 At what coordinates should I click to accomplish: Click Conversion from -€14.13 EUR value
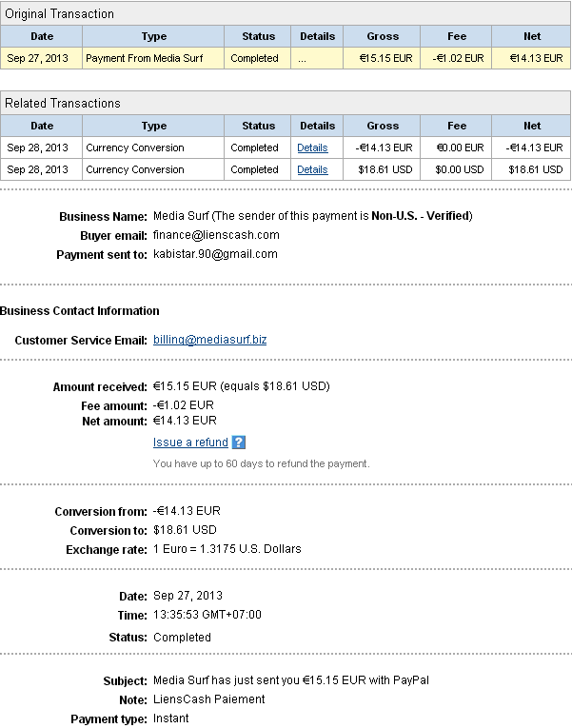(187, 511)
